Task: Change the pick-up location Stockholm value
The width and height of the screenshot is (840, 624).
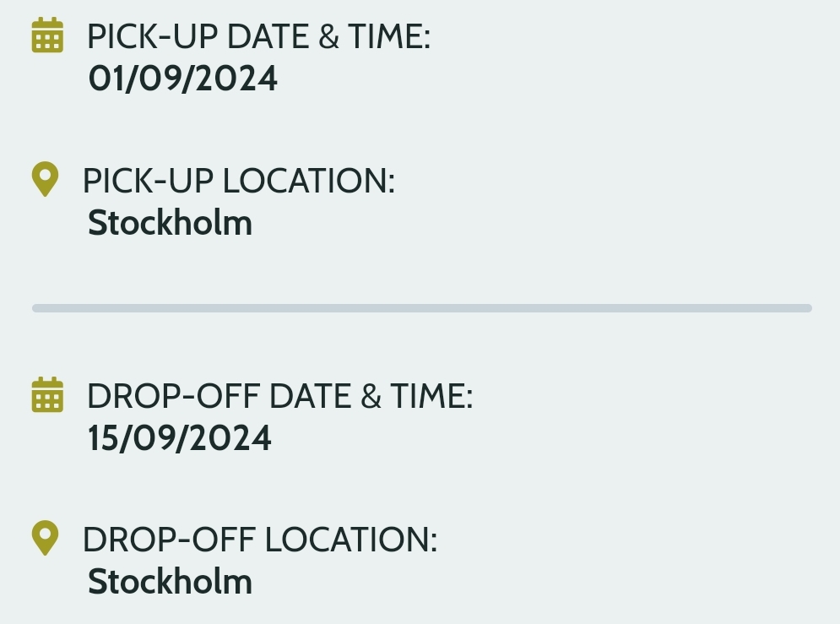Action: (170, 223)
